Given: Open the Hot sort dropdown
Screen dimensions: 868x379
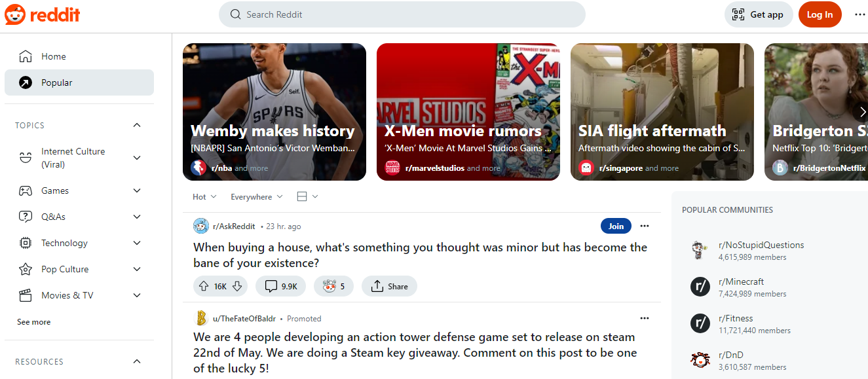Looking at the screenshot, I should pyautogui.click(x=204, y=196).
